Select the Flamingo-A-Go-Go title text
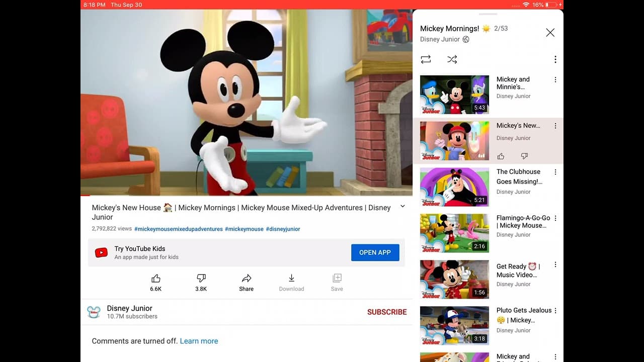The image size is (644, 362). pos(523,222)
